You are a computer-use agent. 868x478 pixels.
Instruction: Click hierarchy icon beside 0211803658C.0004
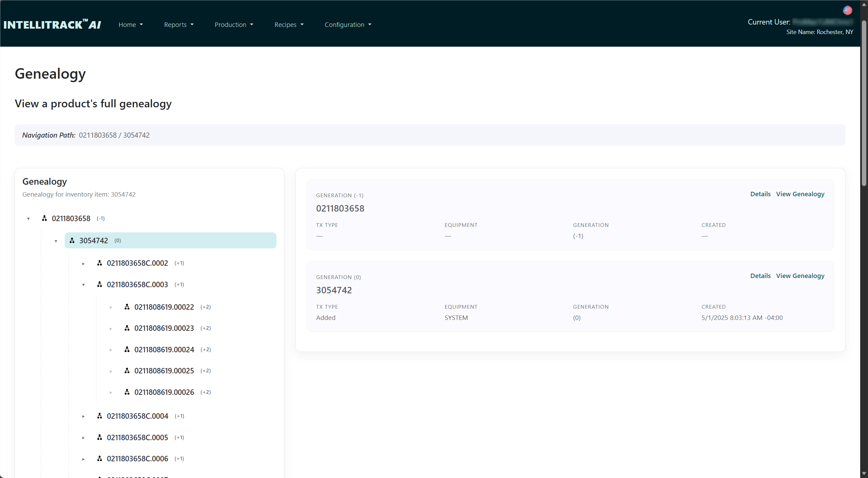(x=99, y=416)
